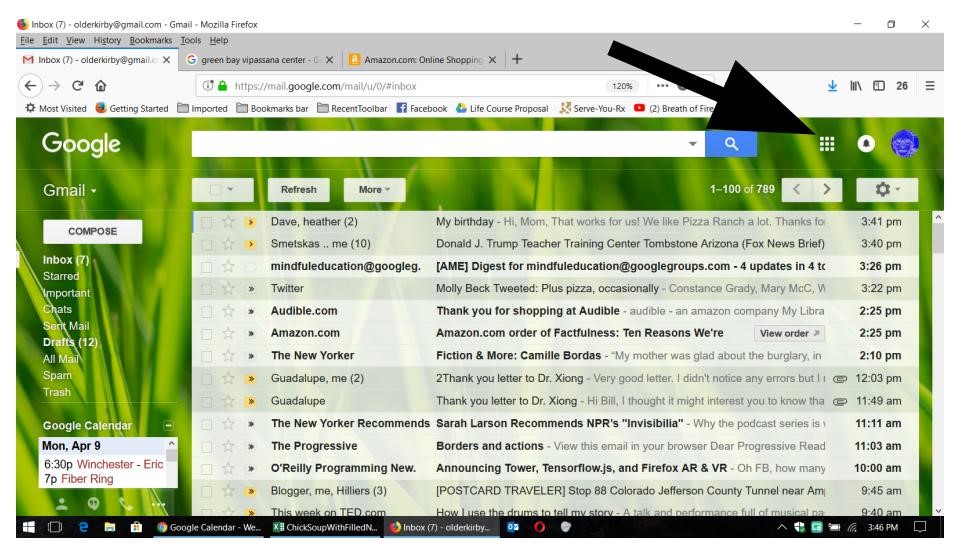
Task: Open Google notifications bell
Action: [x=865, y=144]
